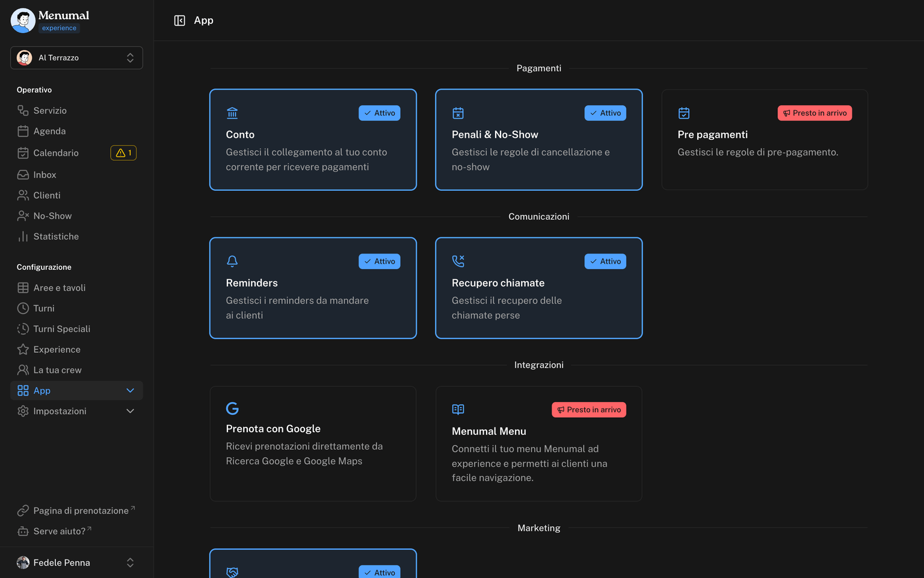Open the Recupero chiamate card
This screenshot has height=578, width=924.
(539, 288)
